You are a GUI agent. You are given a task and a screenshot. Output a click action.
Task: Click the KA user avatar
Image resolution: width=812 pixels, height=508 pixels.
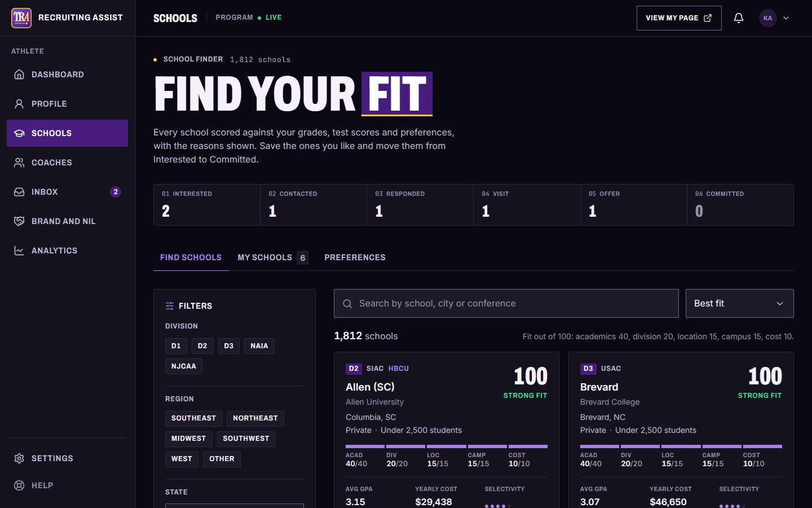point(767,18)
